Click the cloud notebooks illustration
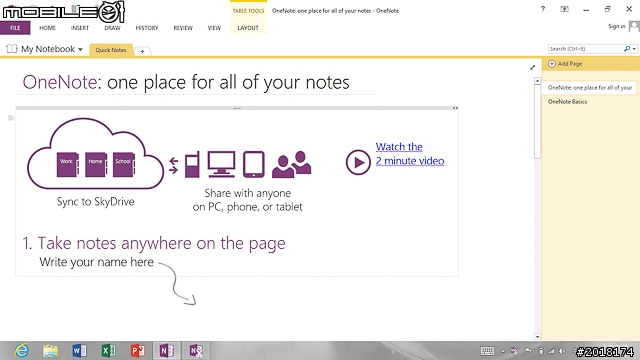Image resolution: width=640 pixels, height=360 pixels. coord(96,154)
